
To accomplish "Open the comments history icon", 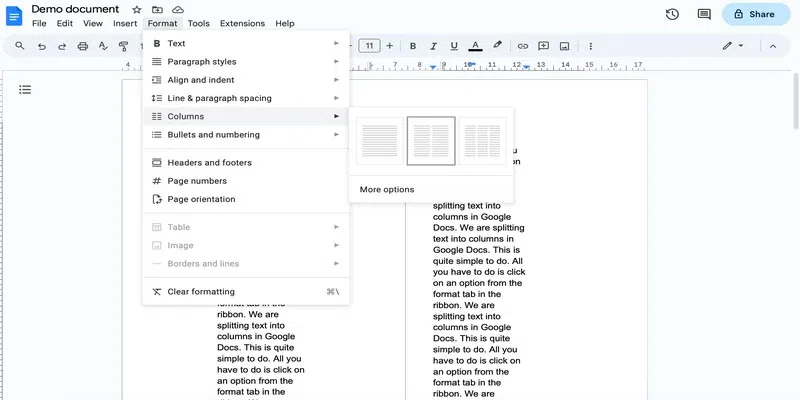I will pos(704,14).
